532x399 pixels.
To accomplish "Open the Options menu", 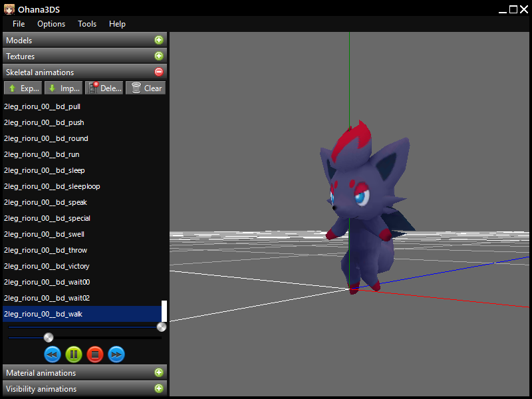I will [x=51, y=24].
